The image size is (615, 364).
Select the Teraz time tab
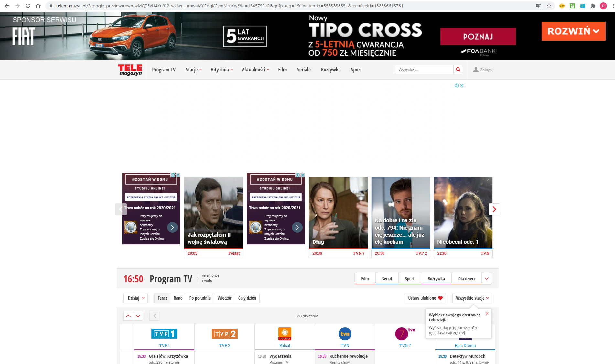[162, 298]
